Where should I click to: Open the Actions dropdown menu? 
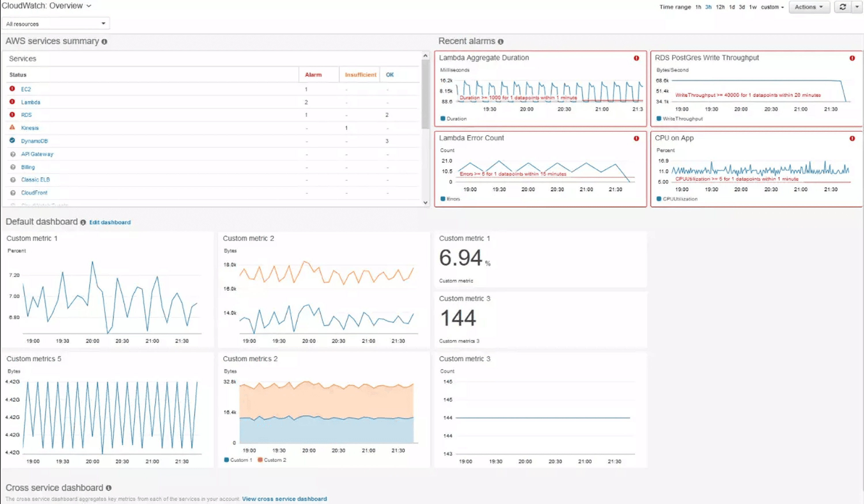(x=809, y=7)
